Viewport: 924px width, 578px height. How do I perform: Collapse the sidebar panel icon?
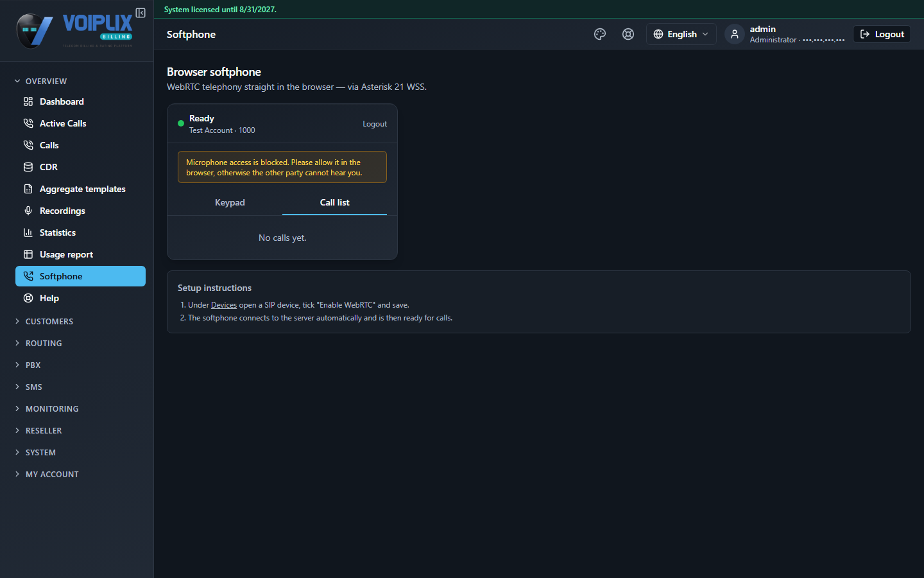(x=141, y=13)
